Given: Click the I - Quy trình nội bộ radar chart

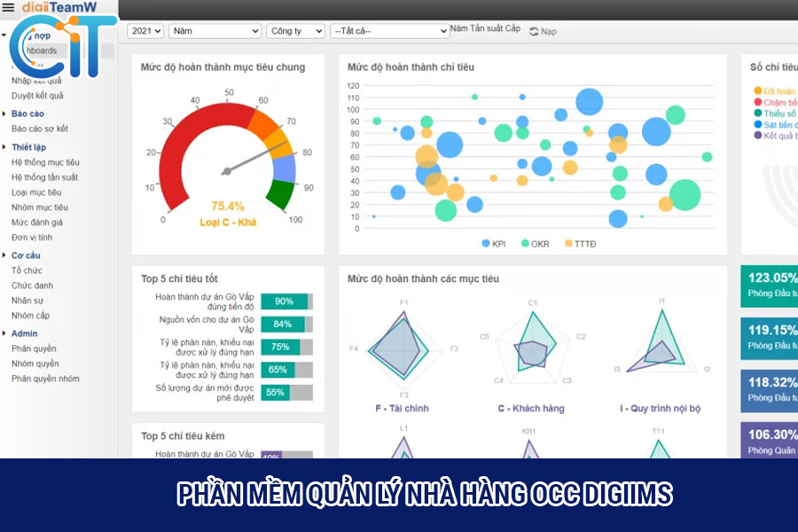Looking at the screenshot, I should pyautogui.click(x=661, y=342).
